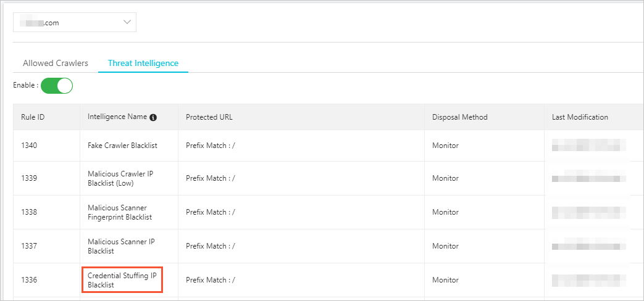Viewport: 644px width, 301px height.
Task: Click the Disposal Method column header
Action: [459, 117]
